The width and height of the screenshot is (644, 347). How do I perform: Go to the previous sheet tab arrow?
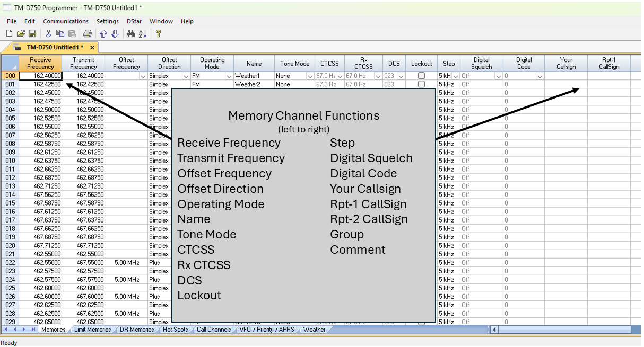point(15,330)
